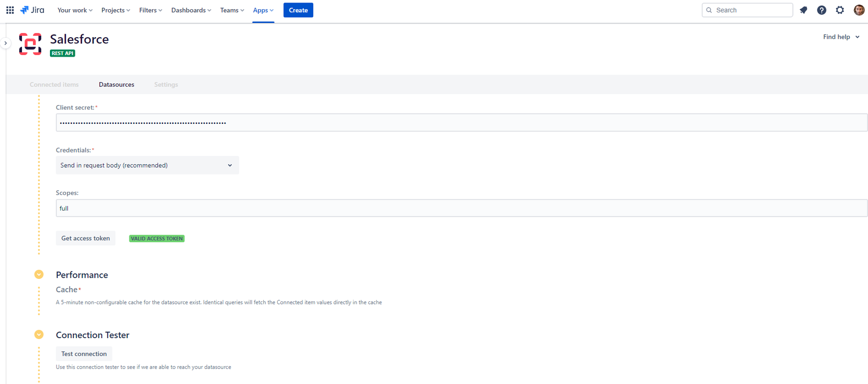868x384 pixels.
Task: Open the Credentials dropdown
Action: [147, 165]
